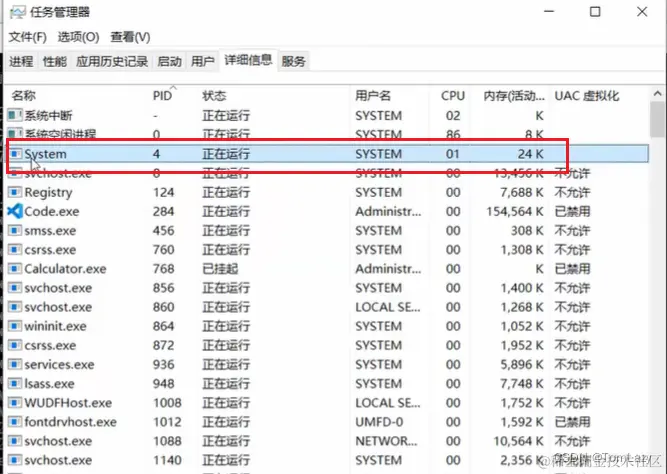
Task: Switch to the 应用历史记录 tab
Action: (112, 61)
